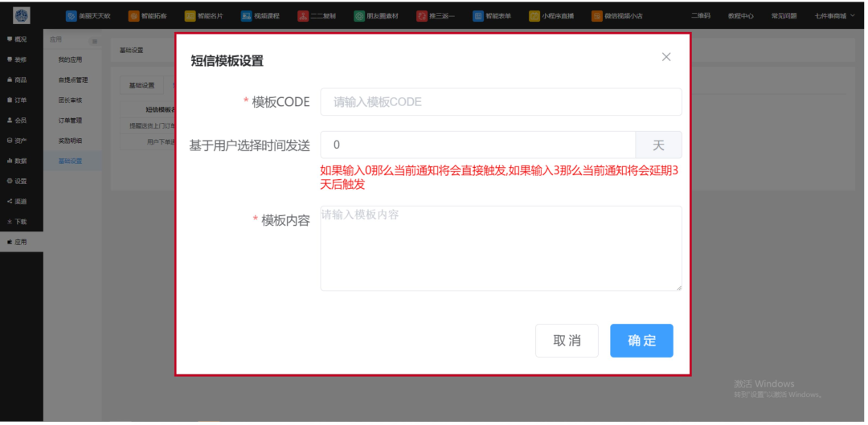Open the 教程中心 link in the header

click(741, 16)
